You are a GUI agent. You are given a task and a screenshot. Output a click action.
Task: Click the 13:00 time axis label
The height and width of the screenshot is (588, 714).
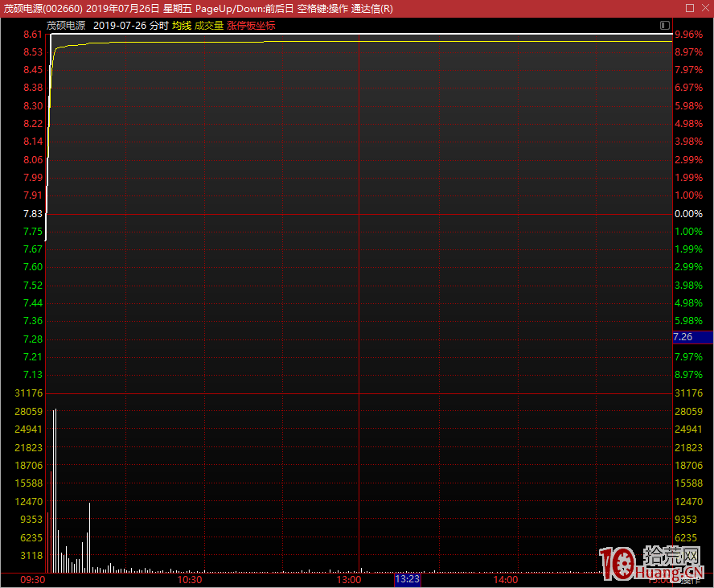click(x=349, y=580)
